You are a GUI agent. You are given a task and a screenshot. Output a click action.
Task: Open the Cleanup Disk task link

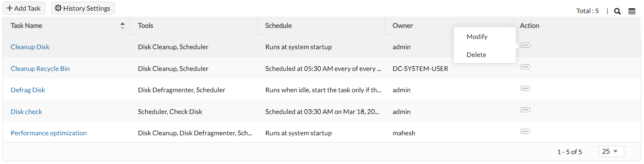[30, 47]
